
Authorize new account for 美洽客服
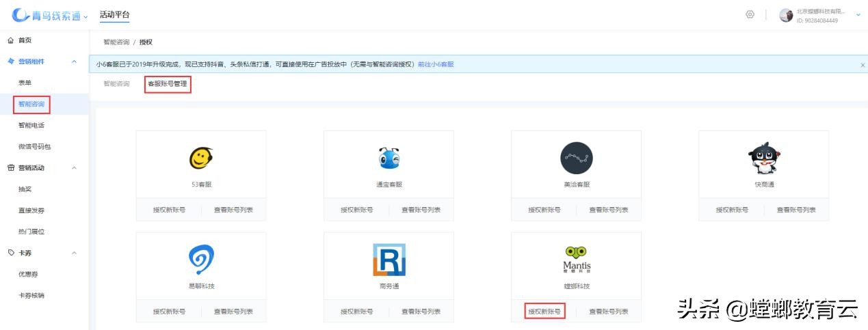pyautogui.click(x=544, y=210)
